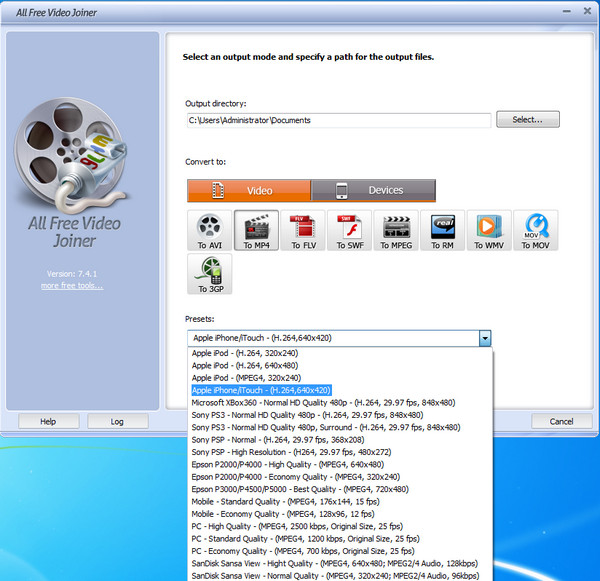The width and height of the screenshot is (600, 581).
Task: Open the Help button
Action: (x=49, y=421)
